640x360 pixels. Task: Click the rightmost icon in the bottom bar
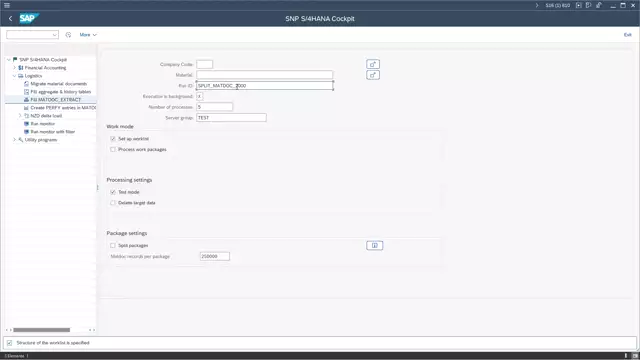click(x=635, y=356)
